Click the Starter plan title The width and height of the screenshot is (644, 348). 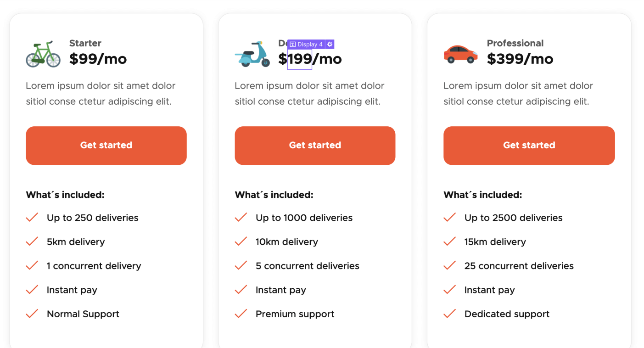click(85, 43)
